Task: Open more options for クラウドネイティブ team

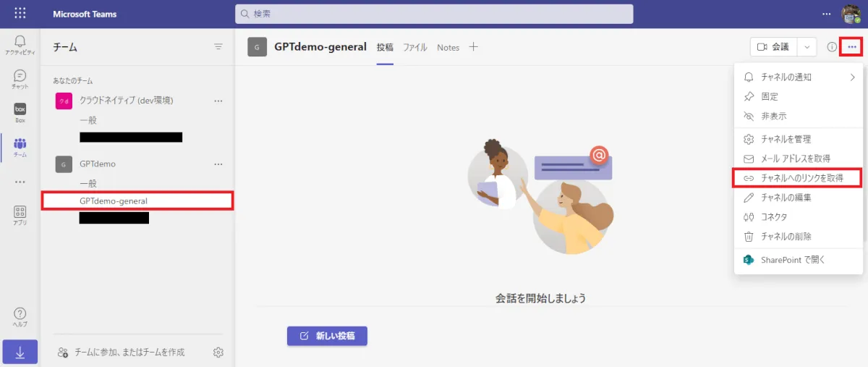Action: tap(218, 101)
